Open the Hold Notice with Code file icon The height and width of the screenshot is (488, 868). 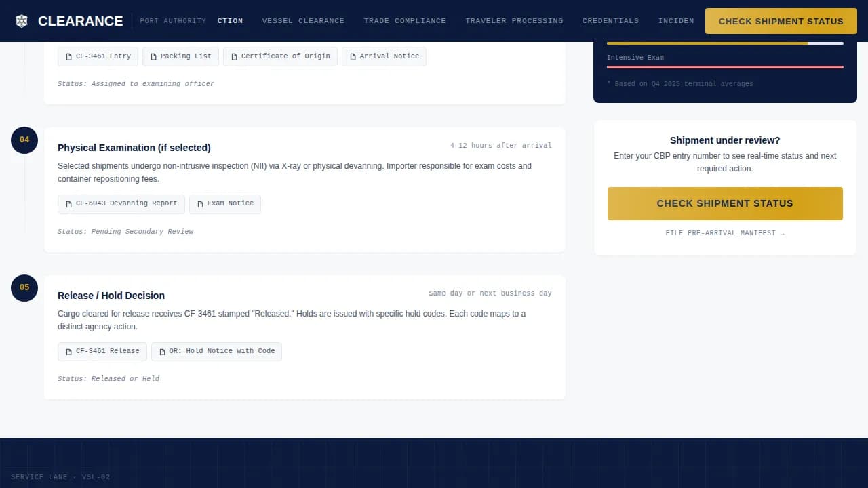[162, 351]
